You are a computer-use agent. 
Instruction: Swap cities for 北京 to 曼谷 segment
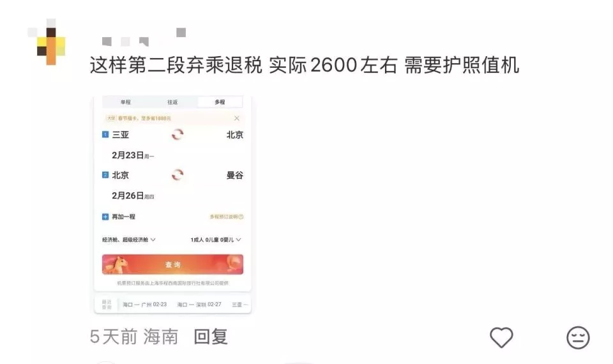pos(177,175)
